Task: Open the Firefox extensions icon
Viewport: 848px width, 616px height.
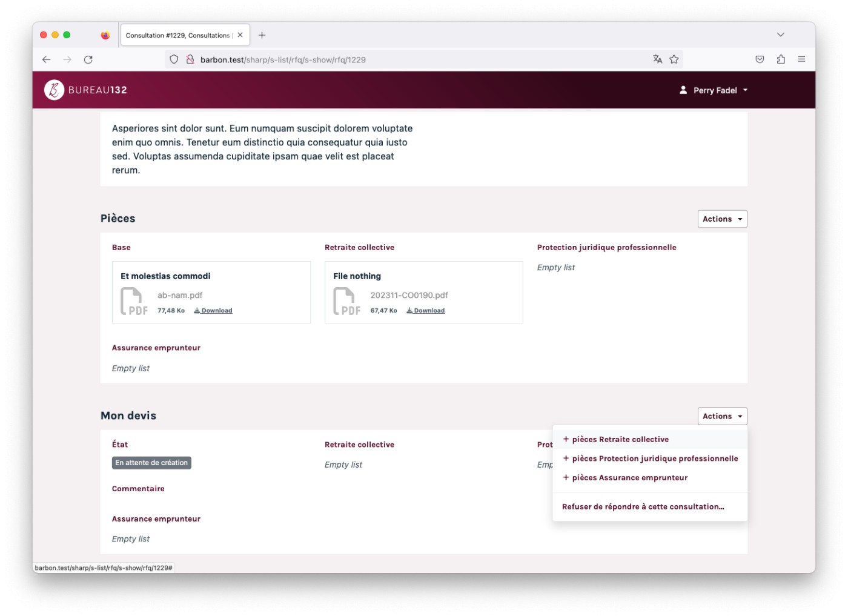Action: 781,59
